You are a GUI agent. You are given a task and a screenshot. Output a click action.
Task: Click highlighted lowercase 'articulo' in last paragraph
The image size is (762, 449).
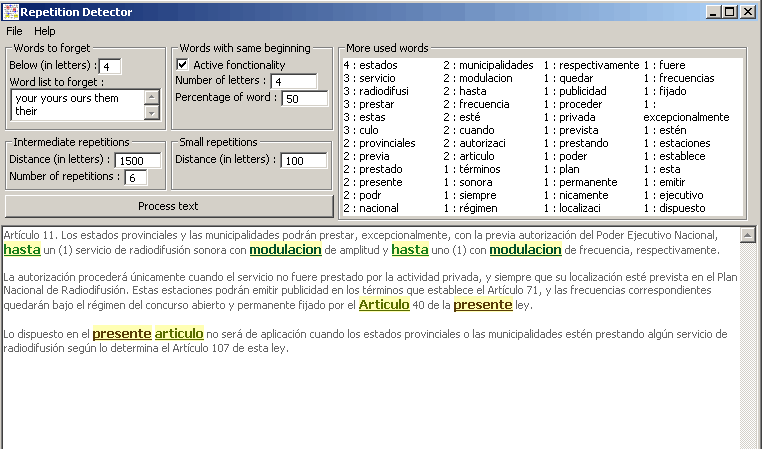click(x=179, y=334)
